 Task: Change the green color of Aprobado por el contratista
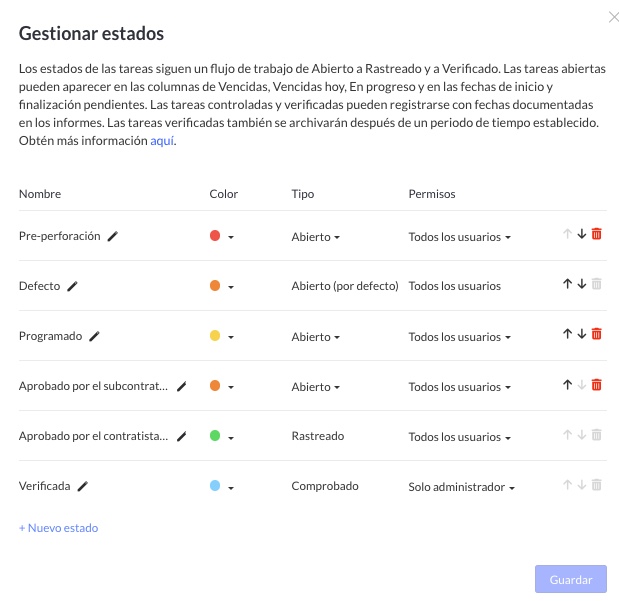(221, 436)
